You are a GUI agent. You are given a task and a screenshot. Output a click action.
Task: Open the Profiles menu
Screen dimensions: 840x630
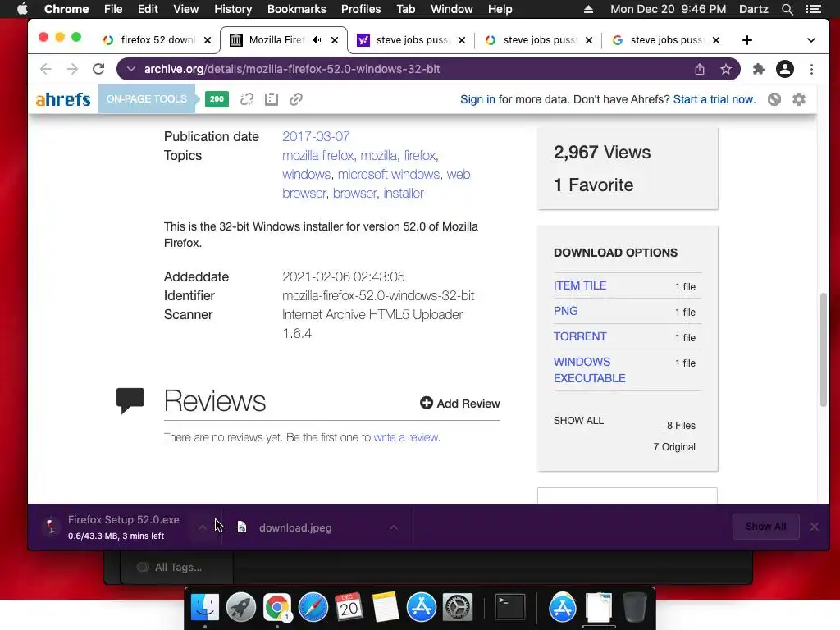point(361,9)
